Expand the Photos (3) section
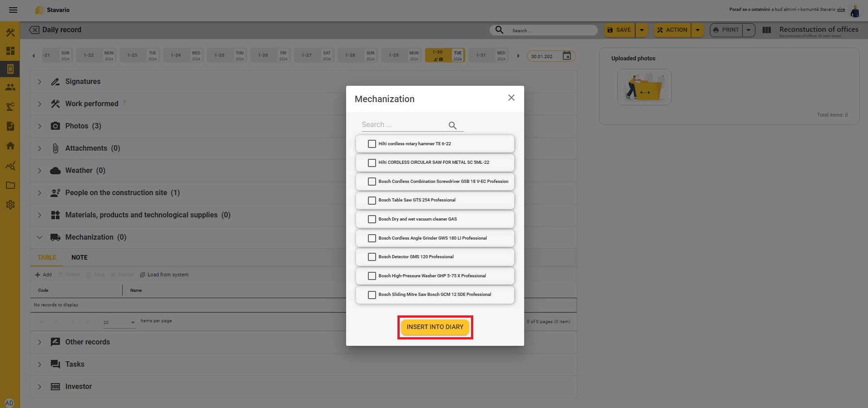Screen dimensions: 868x408 [40, 126]
